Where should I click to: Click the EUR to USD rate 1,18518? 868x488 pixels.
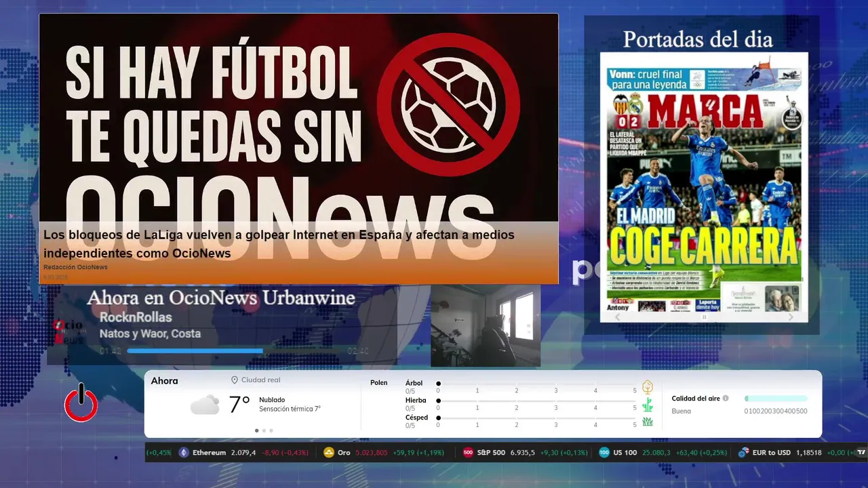point(809,453)
